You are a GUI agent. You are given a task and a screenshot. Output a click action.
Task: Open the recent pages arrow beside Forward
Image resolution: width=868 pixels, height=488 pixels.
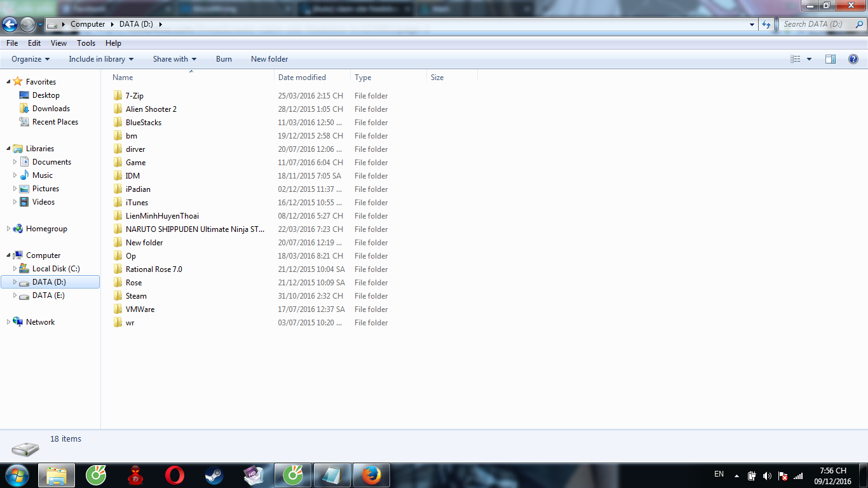point(41,25)
